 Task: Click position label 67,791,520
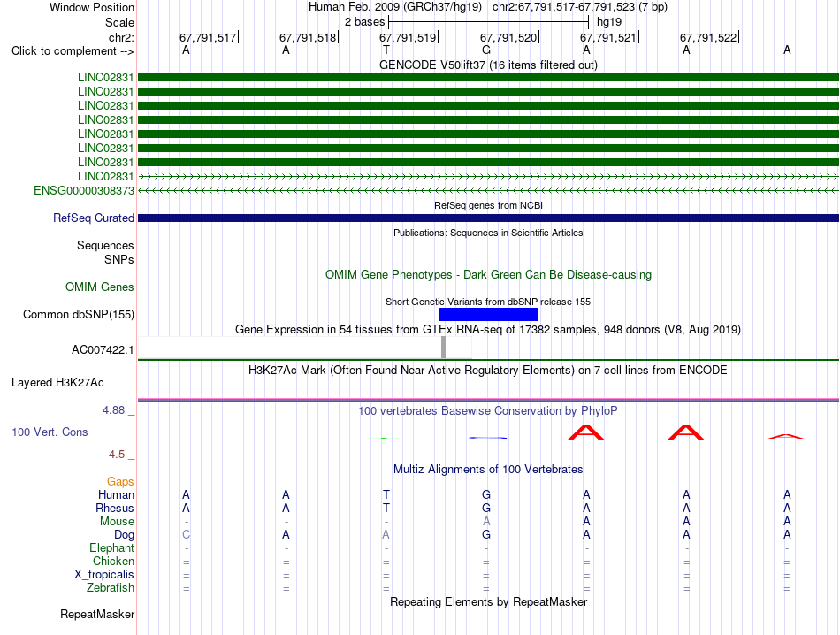(x=508, y=37)
